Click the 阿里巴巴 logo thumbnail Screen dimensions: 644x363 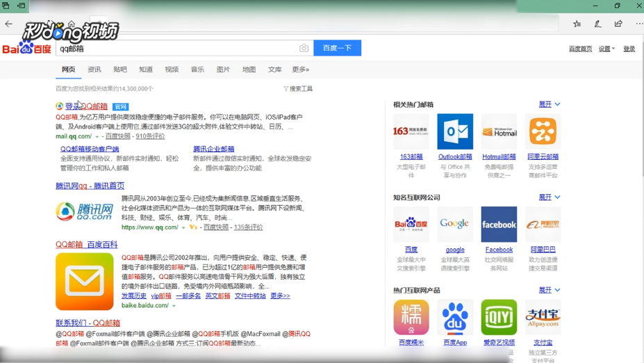543,224
